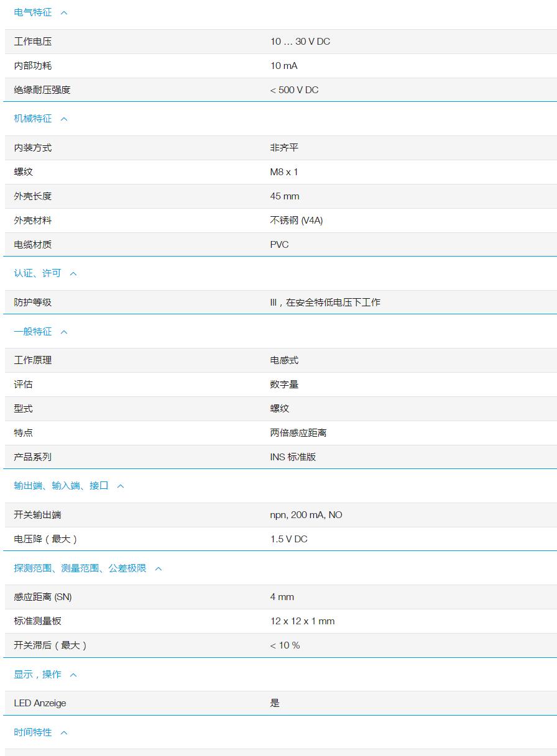The width and height of the screenshot is (557, 756).
Task: Select the 标准测量板 row
Action: [x=39, y=621]
